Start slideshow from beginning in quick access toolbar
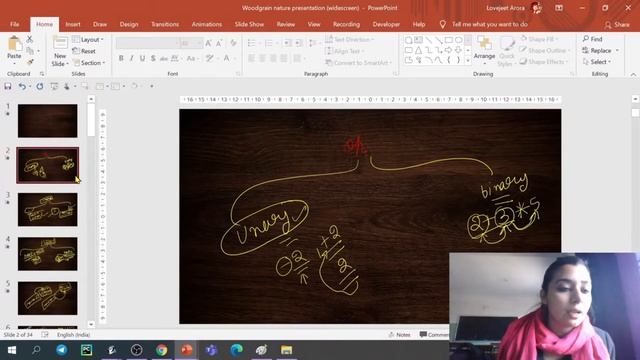Screen dimensions: 640x360 (x=54, y=86)
